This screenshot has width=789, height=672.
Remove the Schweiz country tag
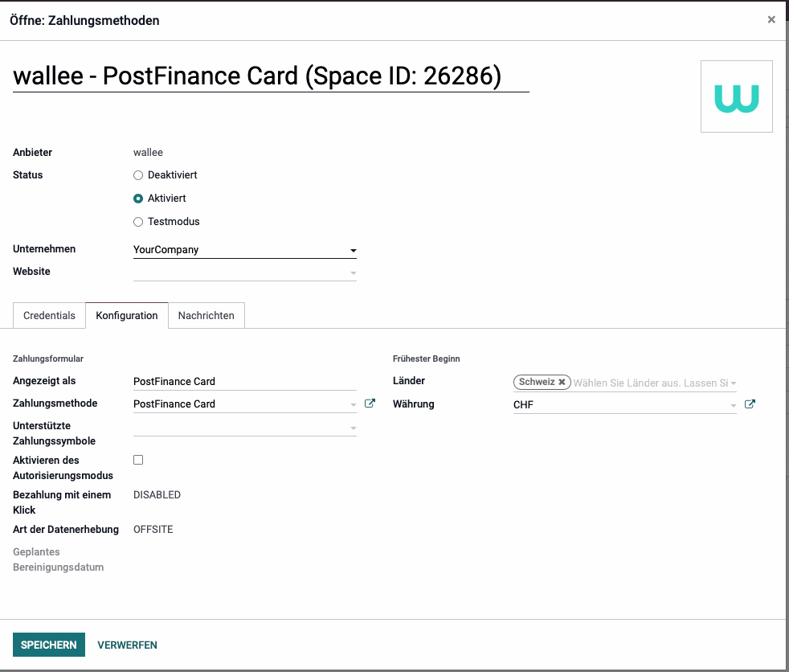coord(562,382)
